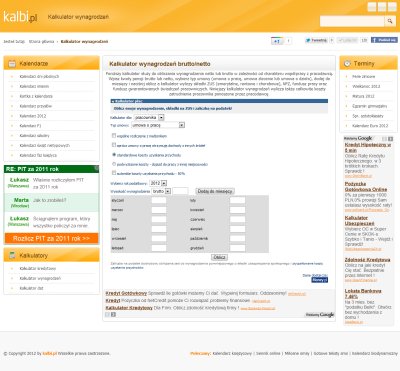Image resolution: width=400 pixels, height=371 pixels.
Task: Check the joint settlement with spouse checkbox
Action: point(114,135)
